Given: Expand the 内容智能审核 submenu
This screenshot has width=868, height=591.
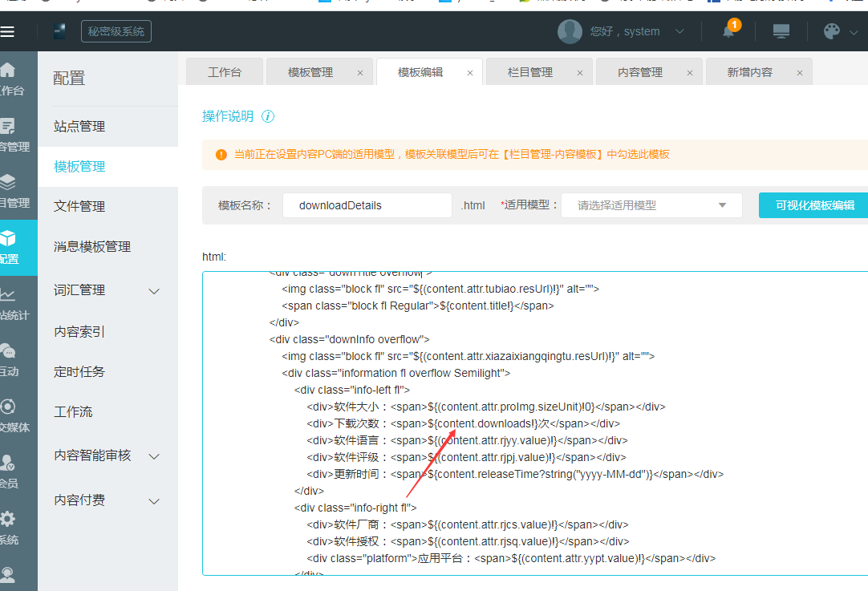Looking at the screenshot, I should click(155, 456).
